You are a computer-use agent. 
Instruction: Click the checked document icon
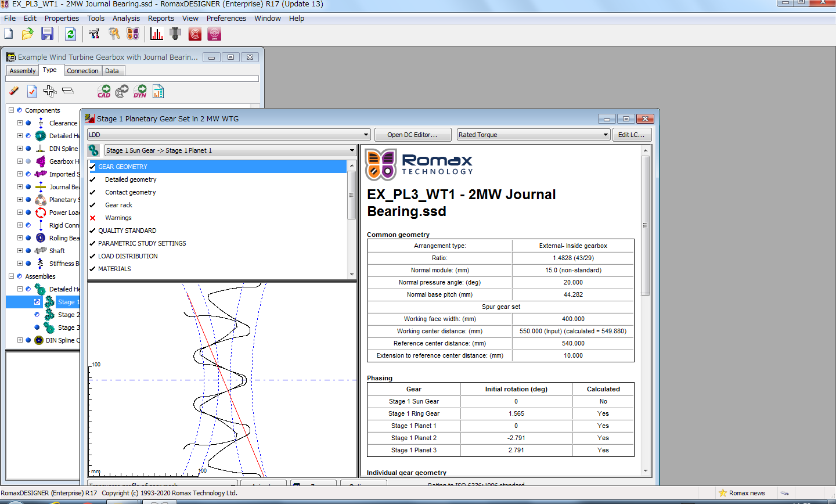click(33, 91)
